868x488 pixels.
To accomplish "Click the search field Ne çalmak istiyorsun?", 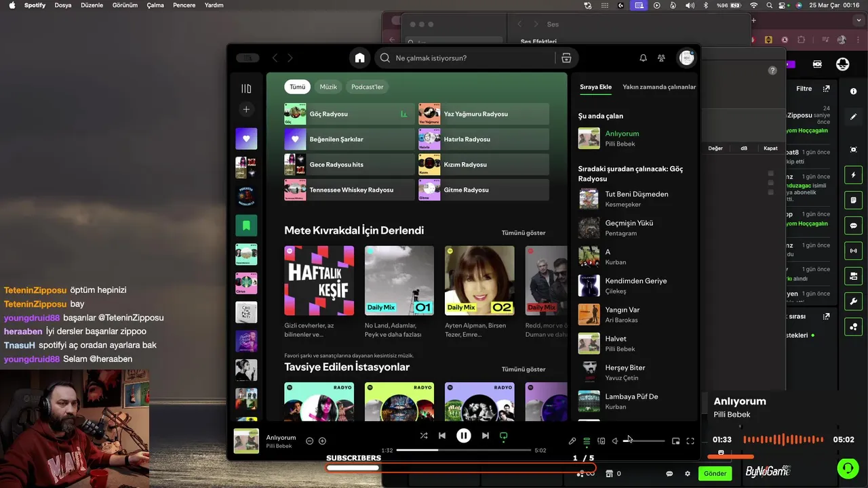I will coord(467,58).
